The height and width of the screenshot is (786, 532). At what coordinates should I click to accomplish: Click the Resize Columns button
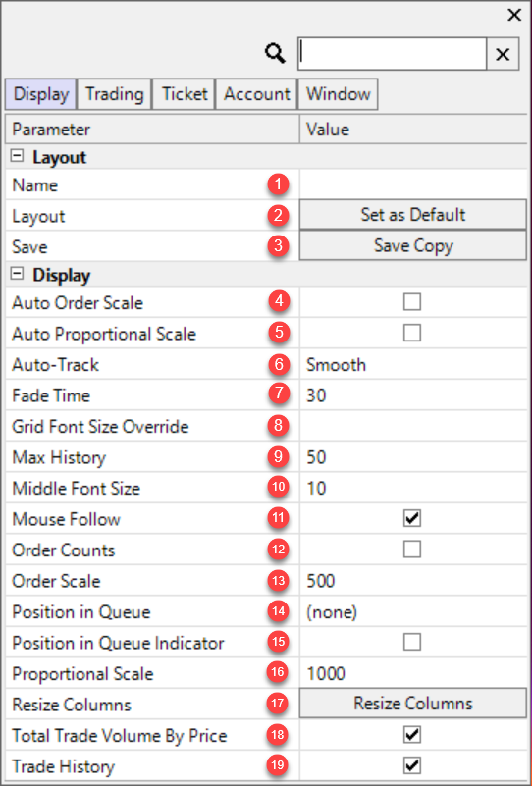click(x=413, y=704)
